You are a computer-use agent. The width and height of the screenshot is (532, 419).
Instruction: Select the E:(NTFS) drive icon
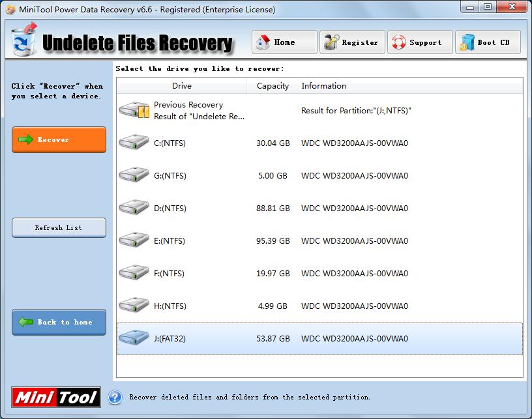point(134,240)
